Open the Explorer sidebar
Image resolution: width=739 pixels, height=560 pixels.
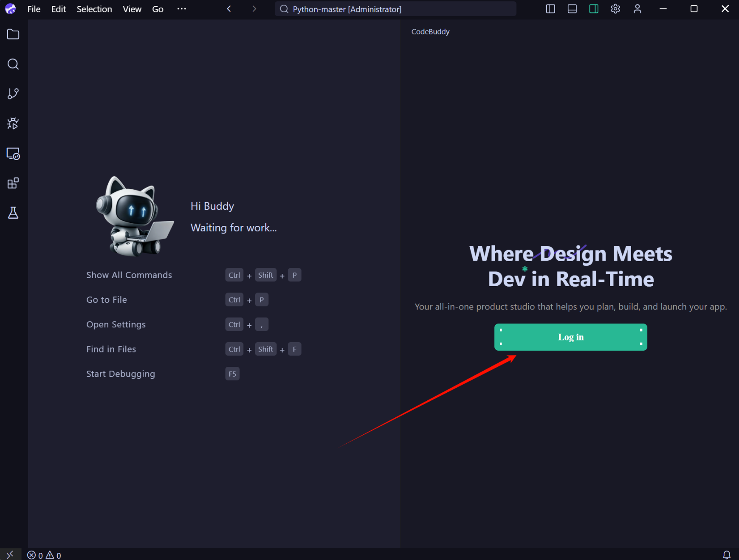pyautogui.click(x=13, y=34)
